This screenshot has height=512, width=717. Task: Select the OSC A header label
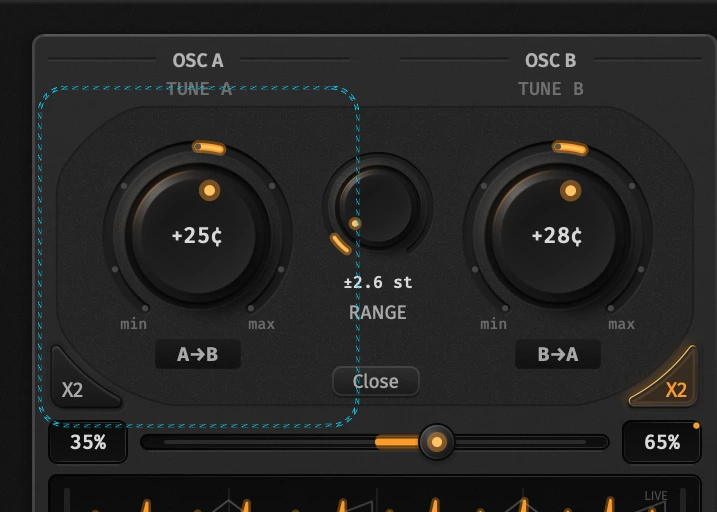pos(198,60)
